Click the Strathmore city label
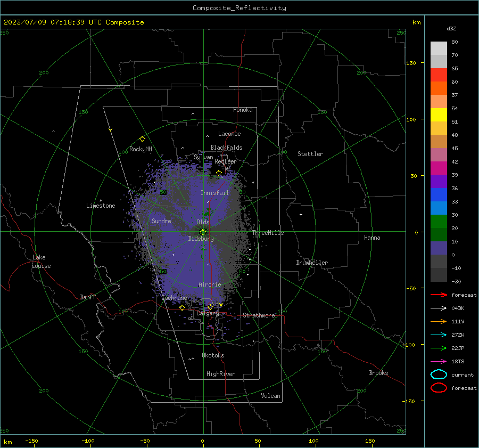The image size is (479, 448). click(x=259, y=315)
